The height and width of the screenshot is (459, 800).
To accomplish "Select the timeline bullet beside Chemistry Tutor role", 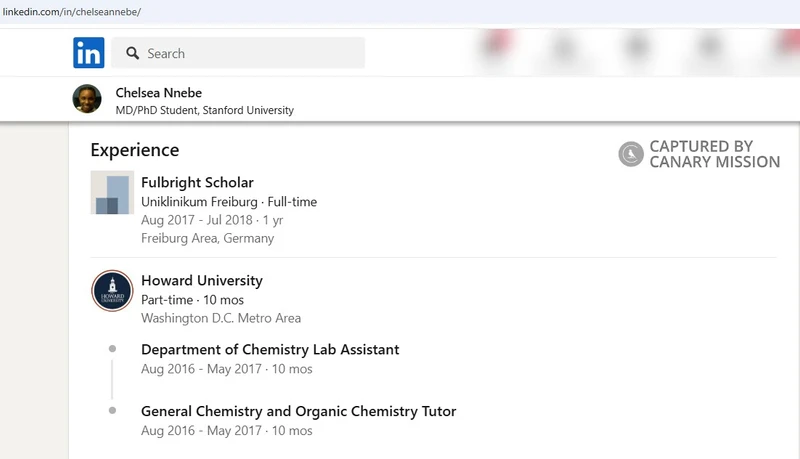I will [x=112, y=411].
